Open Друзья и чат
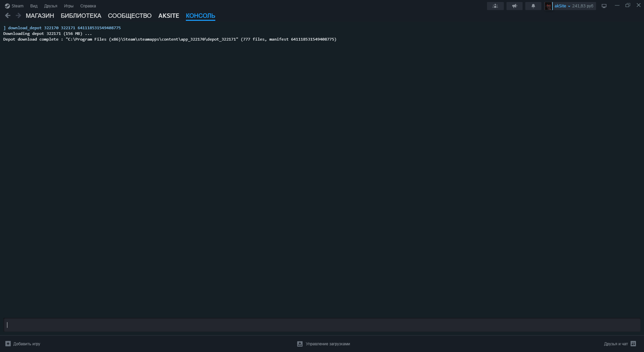 [x=620, y=344]
